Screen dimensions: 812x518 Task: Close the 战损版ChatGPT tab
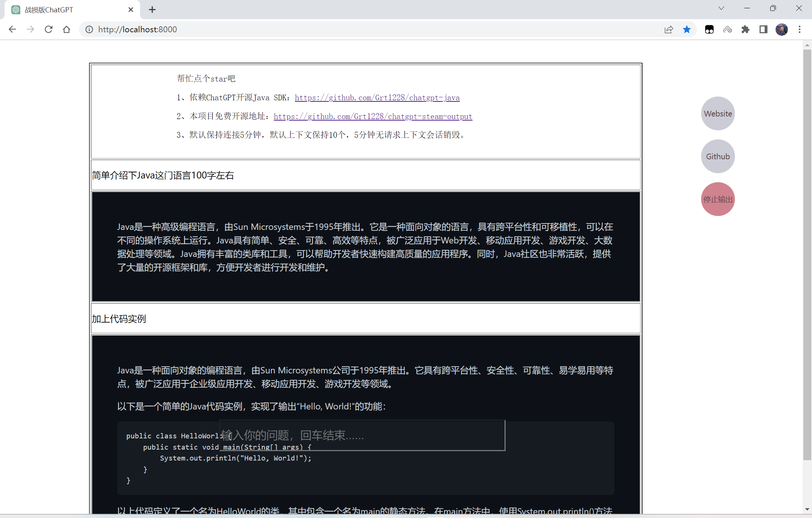point(131,10)
